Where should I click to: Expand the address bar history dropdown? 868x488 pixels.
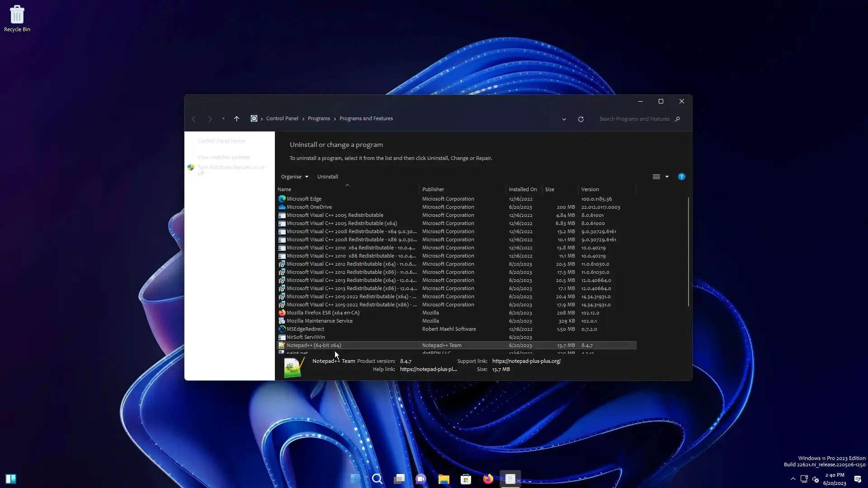pos(564,119)
